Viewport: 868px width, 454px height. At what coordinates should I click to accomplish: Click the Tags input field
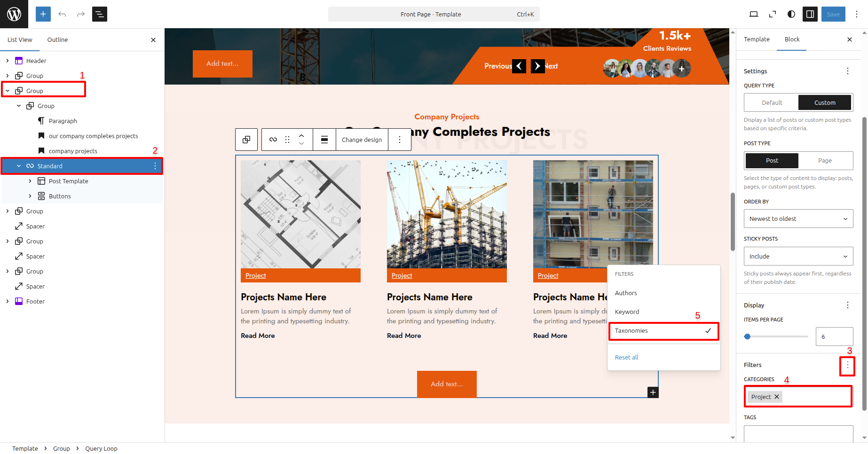click(x=798, y=433)
